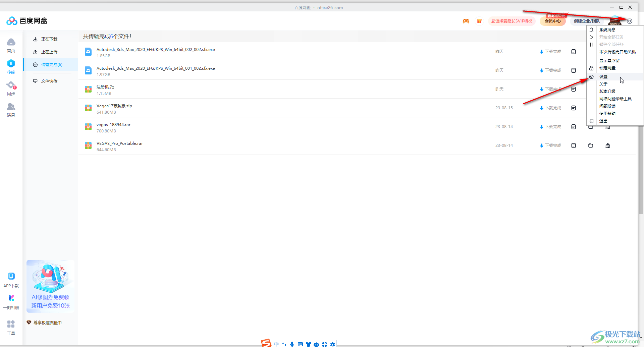Click file name vegas_188944.rar
644x347 pixels.
113,125
